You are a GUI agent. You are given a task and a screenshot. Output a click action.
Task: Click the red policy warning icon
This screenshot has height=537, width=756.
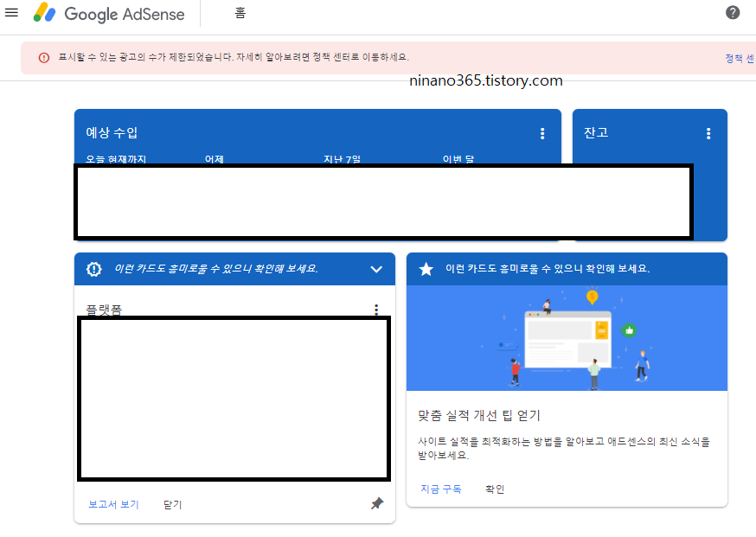point(44,58)
